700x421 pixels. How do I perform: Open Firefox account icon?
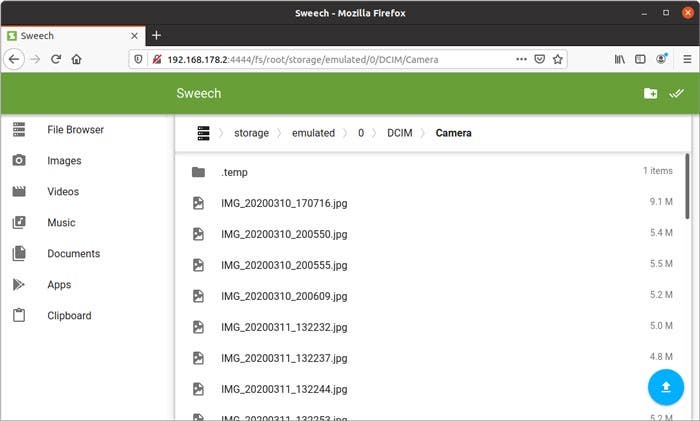[661, 58]
